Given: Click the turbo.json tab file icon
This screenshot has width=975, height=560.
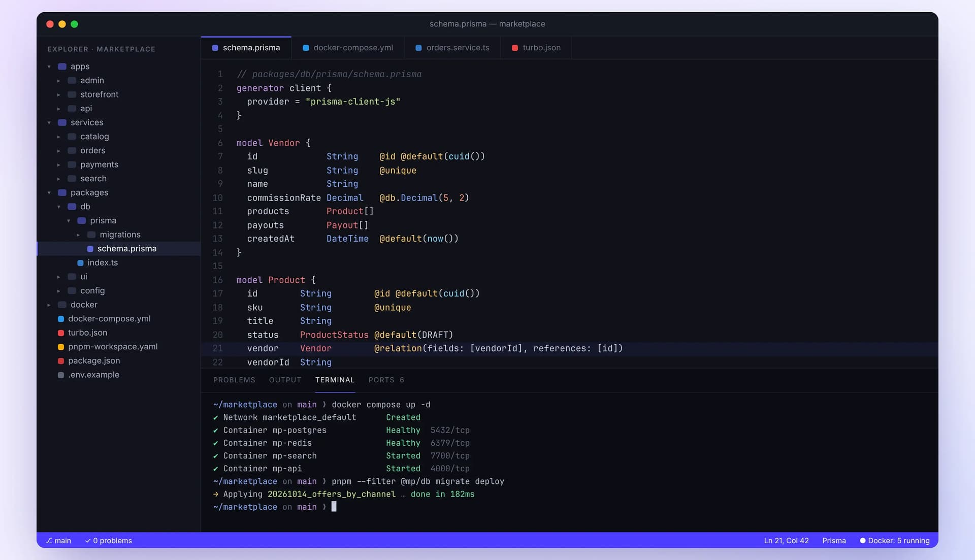Looking at the screenshot, I should pos(515,48).
